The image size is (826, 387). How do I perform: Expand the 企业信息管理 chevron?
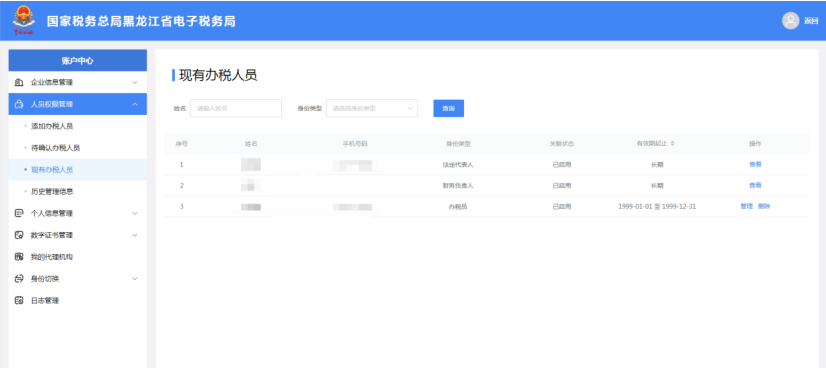[135, 83]
